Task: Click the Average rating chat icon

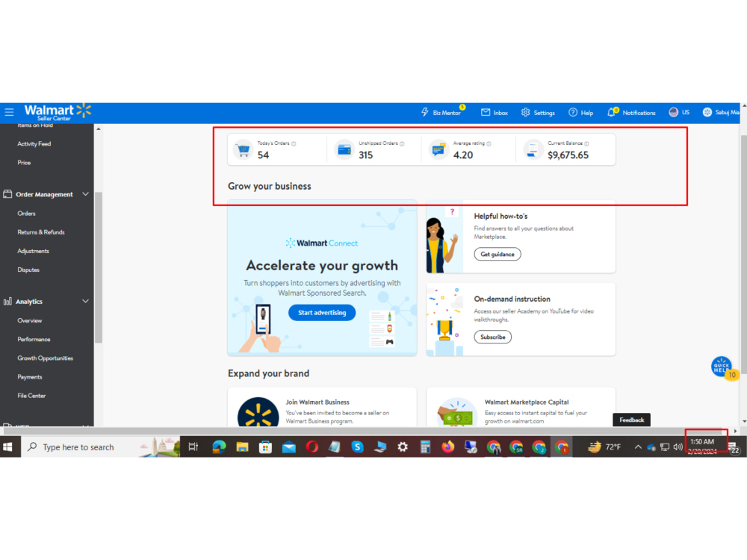Action: [x=438, y=150]
